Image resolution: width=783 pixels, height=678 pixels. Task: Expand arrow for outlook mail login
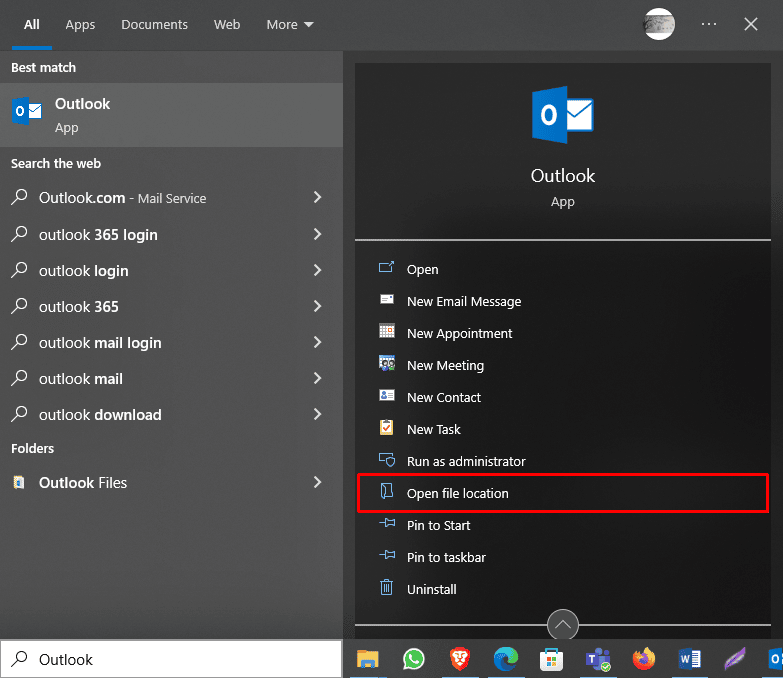[x=317, y=342]
